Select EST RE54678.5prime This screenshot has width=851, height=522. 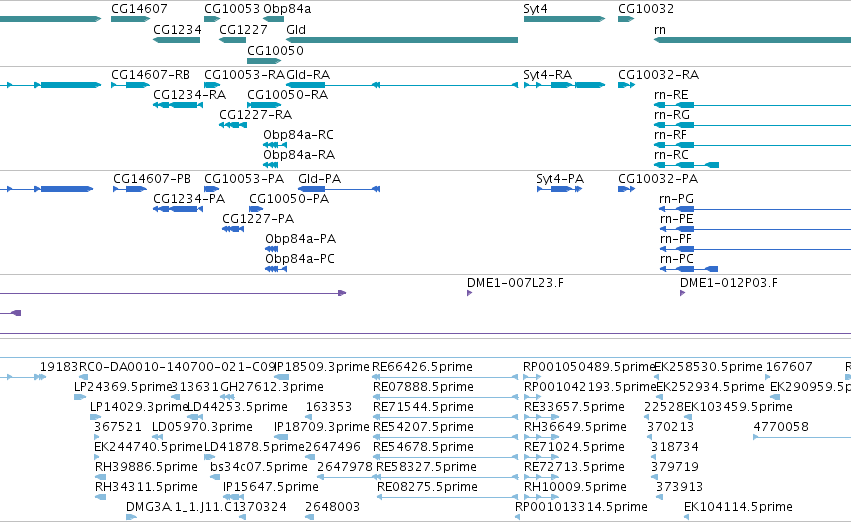[445, 457]
